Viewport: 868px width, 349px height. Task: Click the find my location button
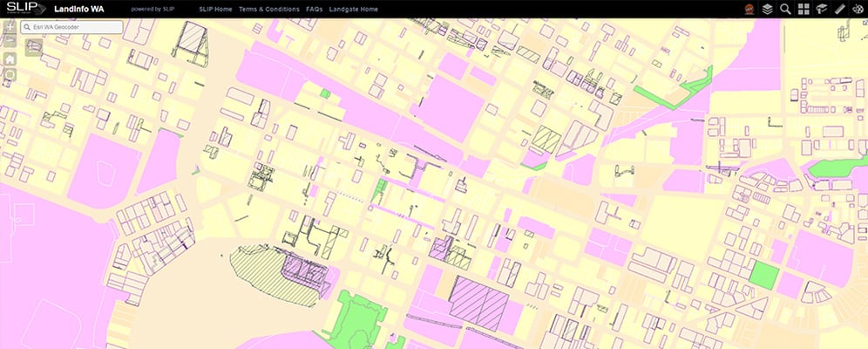10,75
